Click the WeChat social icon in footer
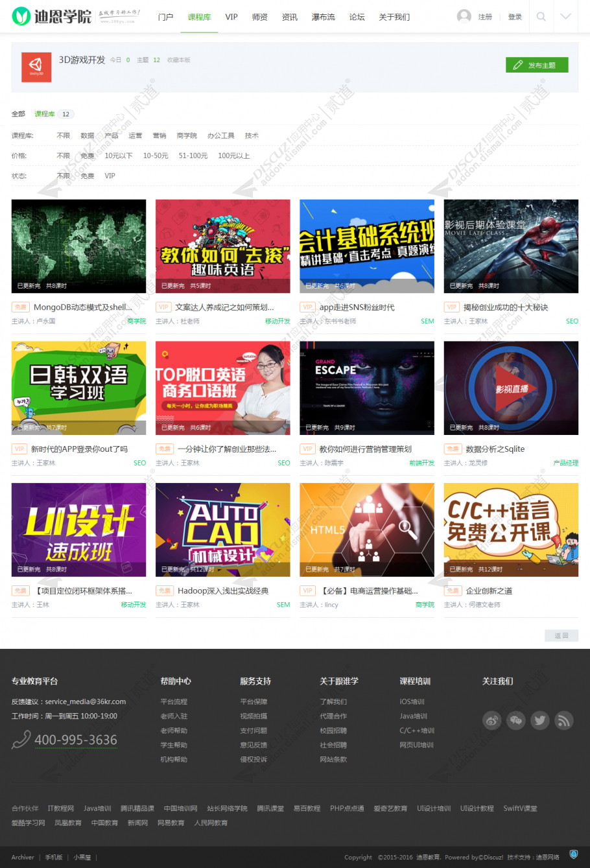The height and width of the screenshot is (868, 590). pyautogui.click(x=516, y=720)
